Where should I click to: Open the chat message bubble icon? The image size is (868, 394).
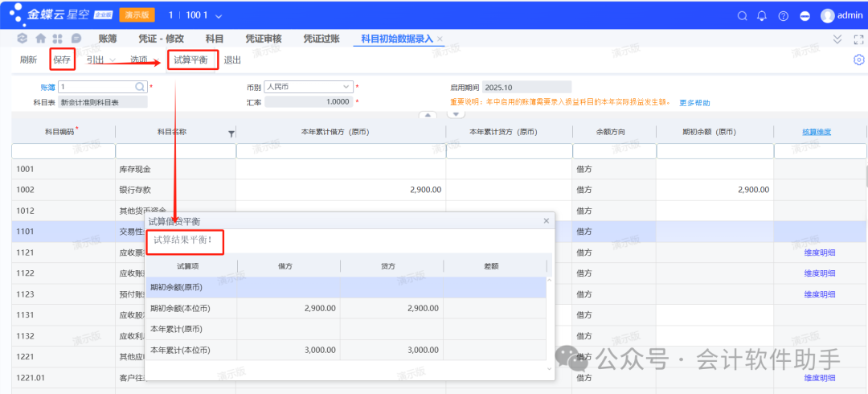pos(76,39)
